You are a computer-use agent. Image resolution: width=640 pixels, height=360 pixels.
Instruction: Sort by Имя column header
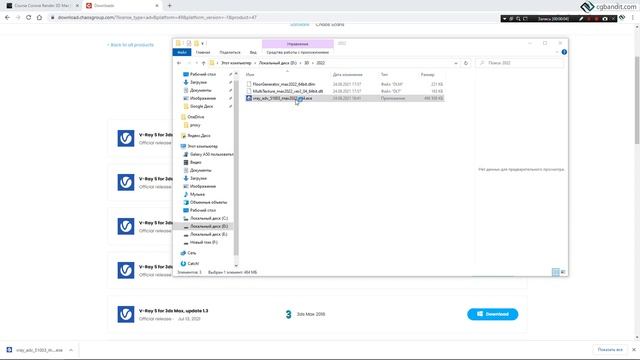250,75
